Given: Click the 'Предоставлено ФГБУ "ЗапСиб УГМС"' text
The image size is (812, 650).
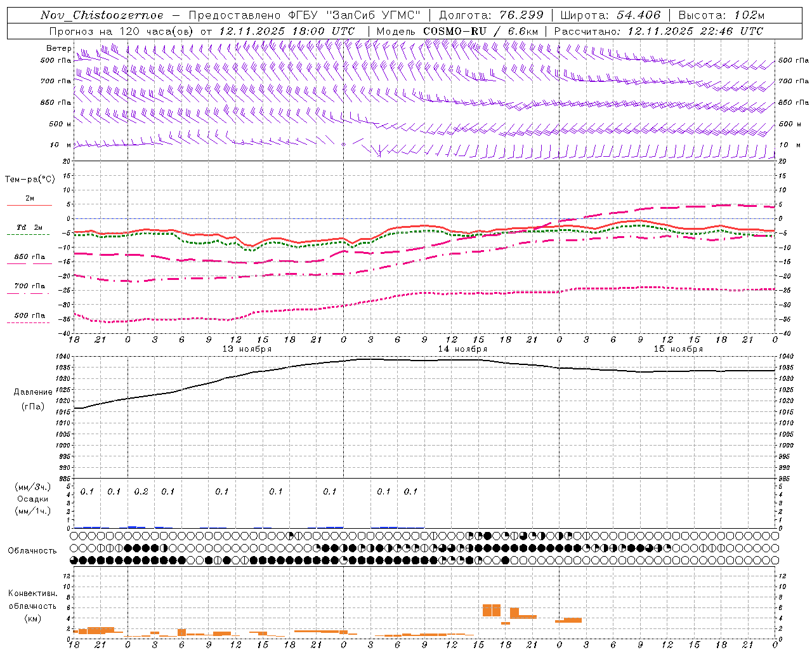Looking at the screenshot, I should [x=305, y=15].
